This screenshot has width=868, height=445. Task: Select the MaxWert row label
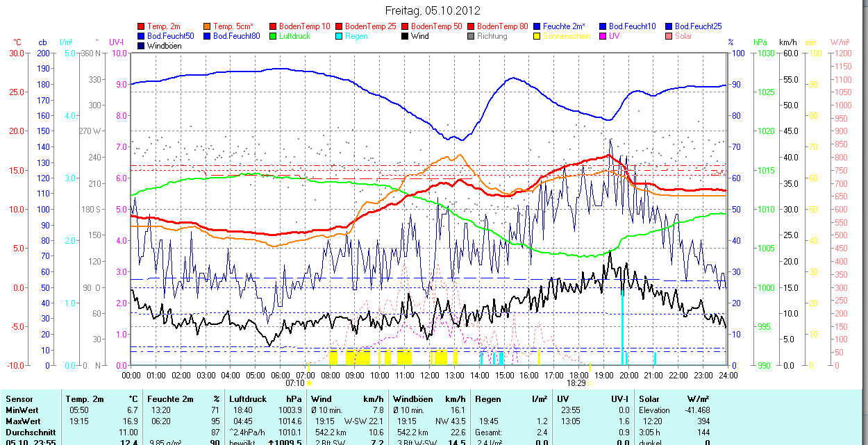(x=22, y=421)
